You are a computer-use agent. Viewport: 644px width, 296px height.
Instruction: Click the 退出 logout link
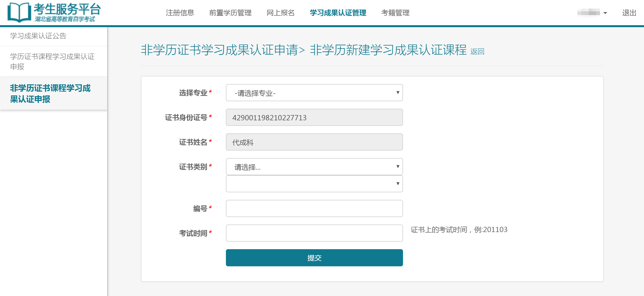point(629,13)
